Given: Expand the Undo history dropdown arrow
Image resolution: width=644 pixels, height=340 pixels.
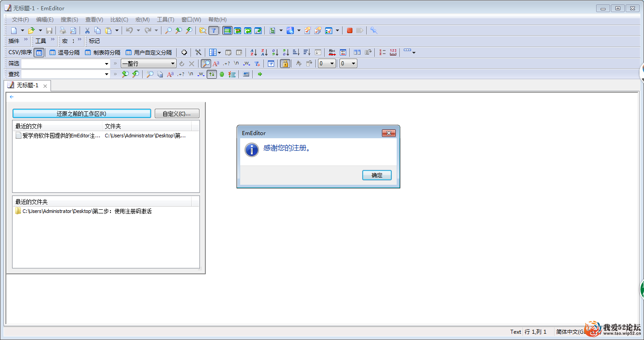Looking at the screenshot, I should [x=138, y=30].
